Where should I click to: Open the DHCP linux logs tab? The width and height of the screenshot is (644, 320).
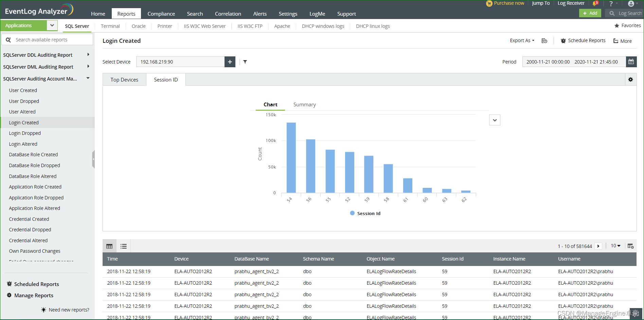click(373, 26)
